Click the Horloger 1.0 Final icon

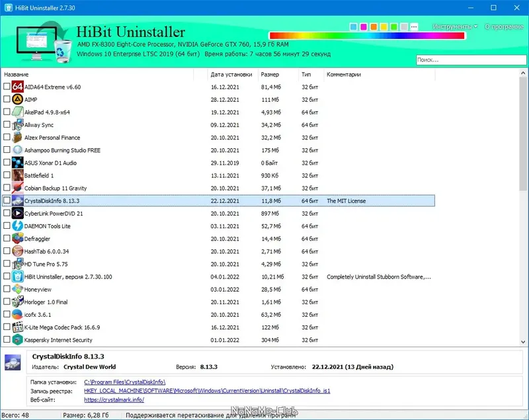18,302
